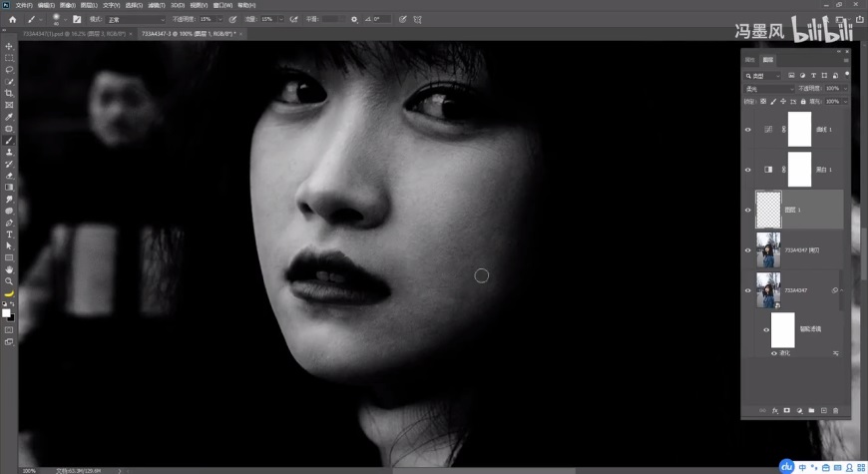Open the layer fill dropdown
The width and height of the screenshot is (868, 474).
(x=845, y=102)
